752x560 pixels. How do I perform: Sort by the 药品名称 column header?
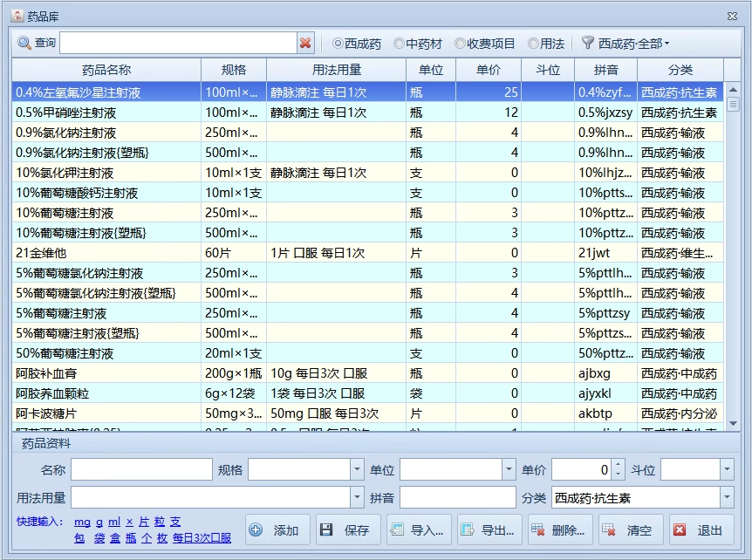[106, 70]
